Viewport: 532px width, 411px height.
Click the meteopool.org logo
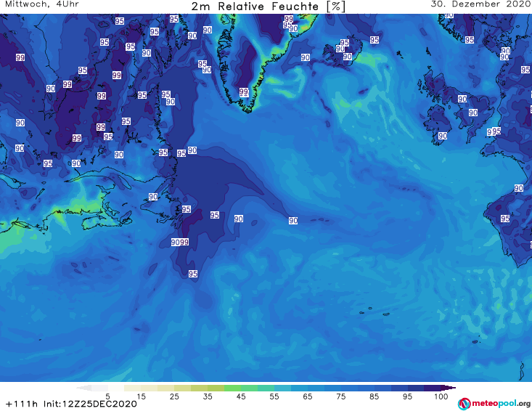(494, 404)
